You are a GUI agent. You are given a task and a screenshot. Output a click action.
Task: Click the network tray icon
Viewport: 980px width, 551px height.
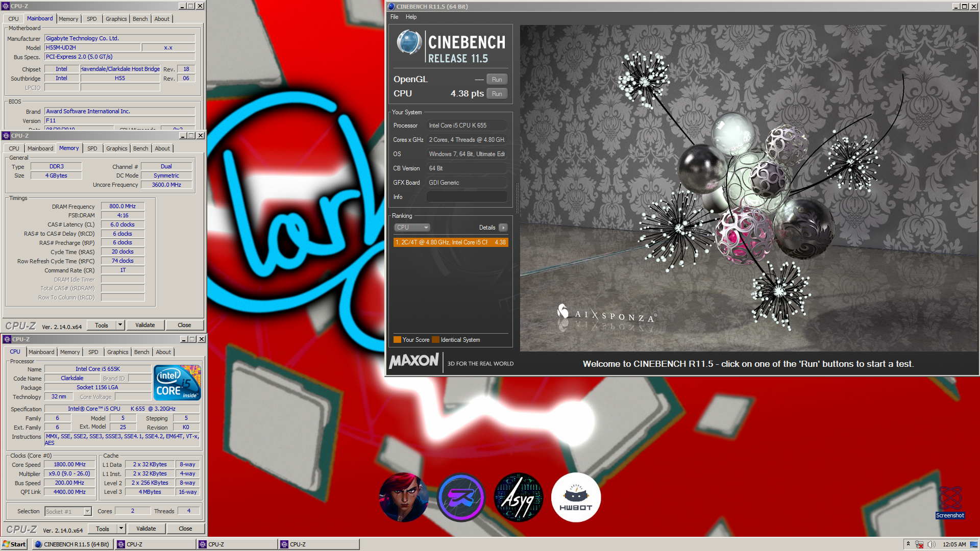click(x=919, y=544)
